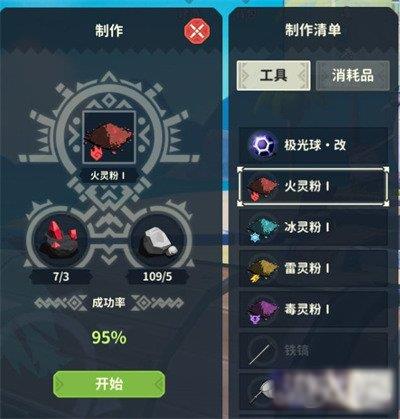Screen dimensions: 400x419
Task: Start crafting with the green 开始 button
Action: tap(109, 384)
